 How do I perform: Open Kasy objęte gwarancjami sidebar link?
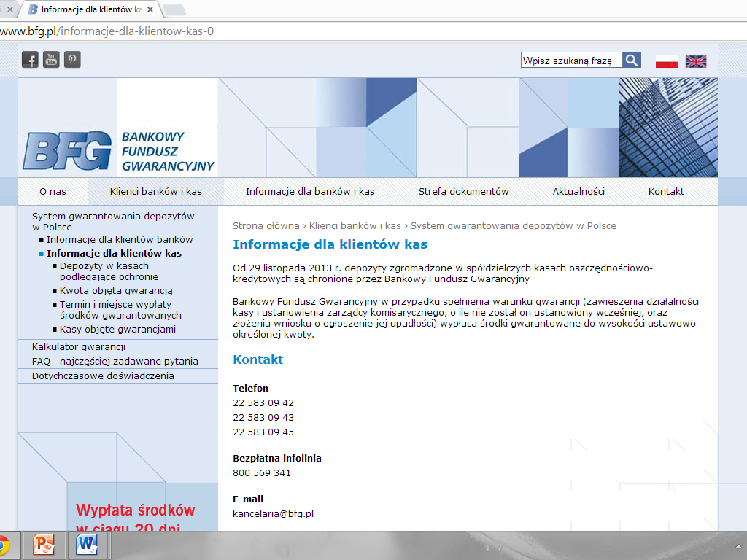[x=117, y=329]
